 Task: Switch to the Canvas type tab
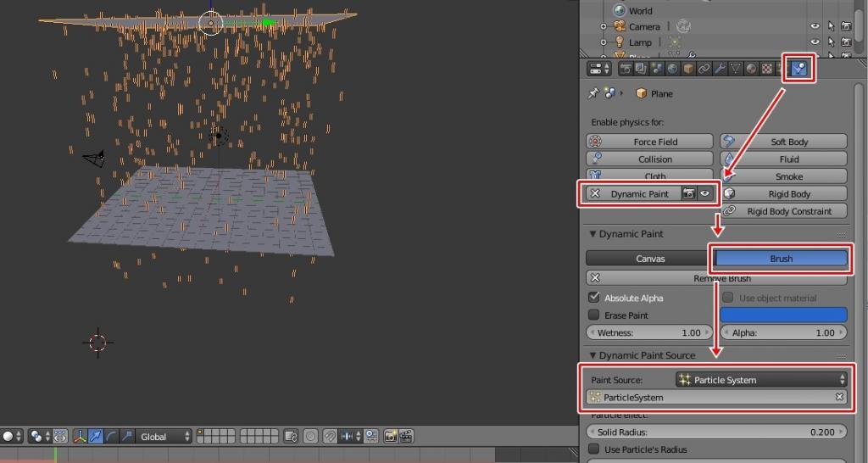click(650, 258)
